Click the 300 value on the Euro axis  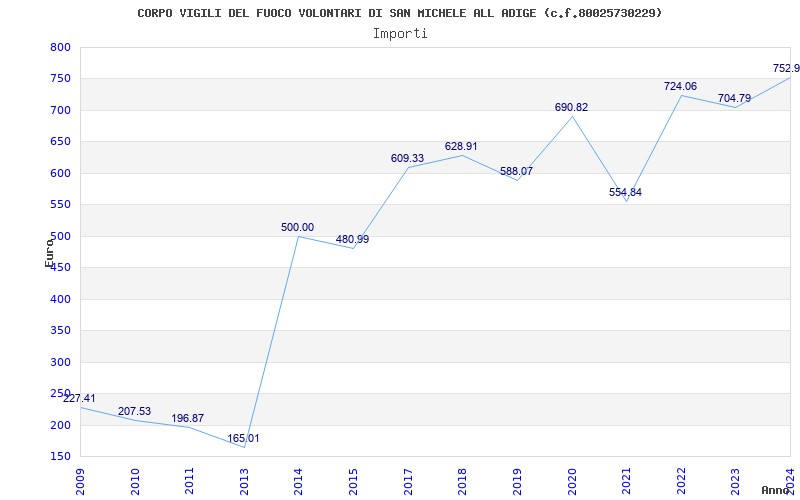pos(60,362)
